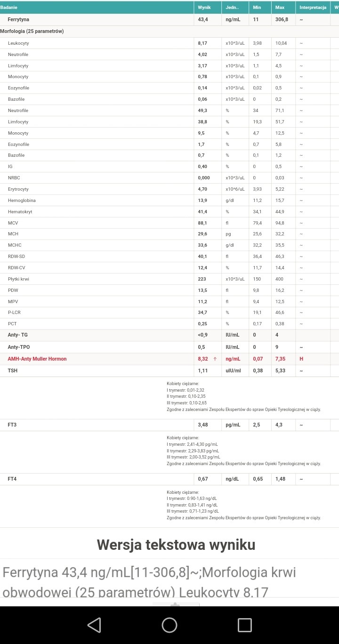339x644 pixels.
Task: Select the Wynik column header
Action: click(x=204, y=8)
